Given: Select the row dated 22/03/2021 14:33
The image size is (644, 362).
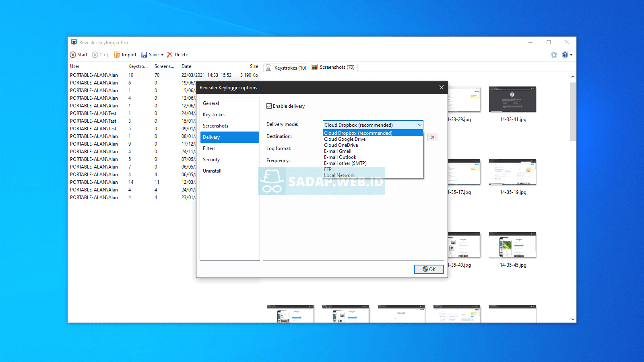Looking at the screenshot, I should point(164,75).
